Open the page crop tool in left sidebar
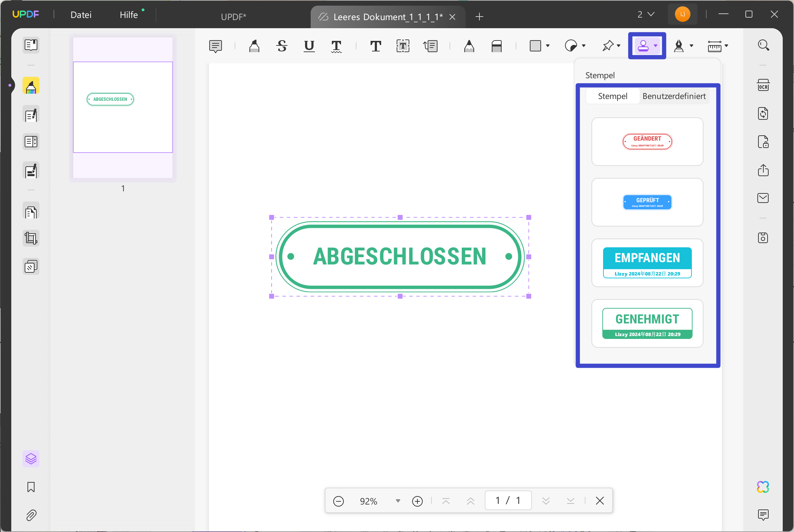The height and width of the screenshot is (532, 794). pyautogui.click(x=31, y=238)
